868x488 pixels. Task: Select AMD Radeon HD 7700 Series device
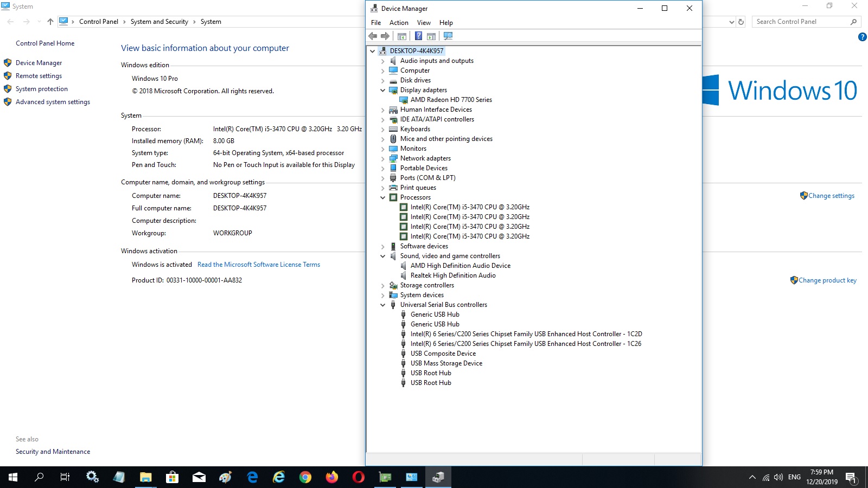(x=451, y=100)
